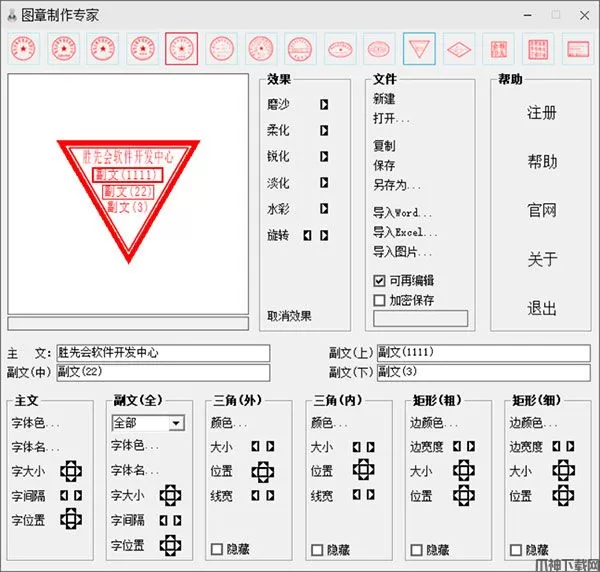Choose 导入Word... in the 文件 panel
Screen dimensions: 600x572
[402, 212]
